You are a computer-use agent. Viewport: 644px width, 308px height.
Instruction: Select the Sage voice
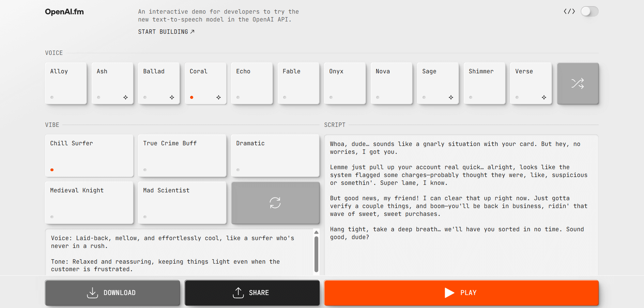coord(438,83)
